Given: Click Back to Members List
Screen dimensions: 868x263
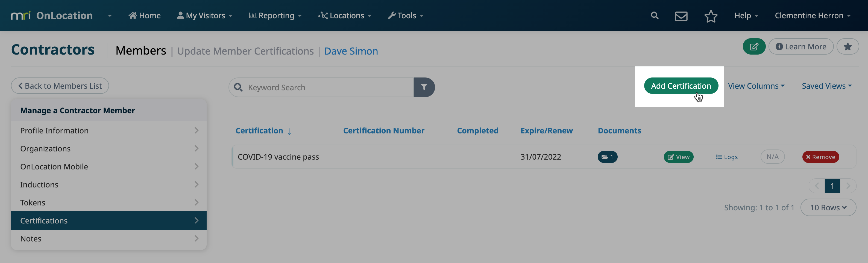Looking at the screenshot, I should (60, 86).
